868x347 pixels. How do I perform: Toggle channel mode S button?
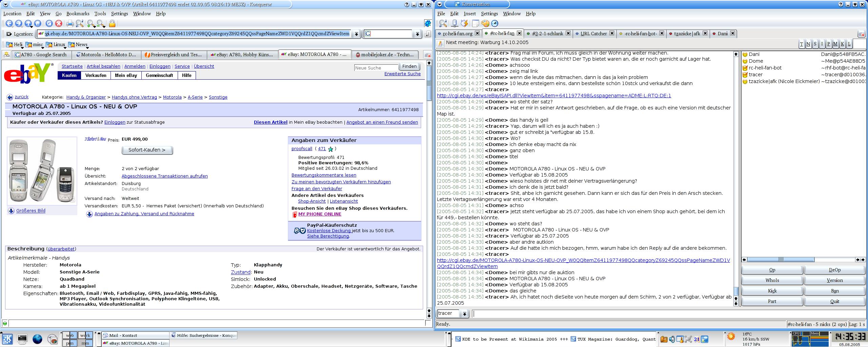(x=815, y=44)
